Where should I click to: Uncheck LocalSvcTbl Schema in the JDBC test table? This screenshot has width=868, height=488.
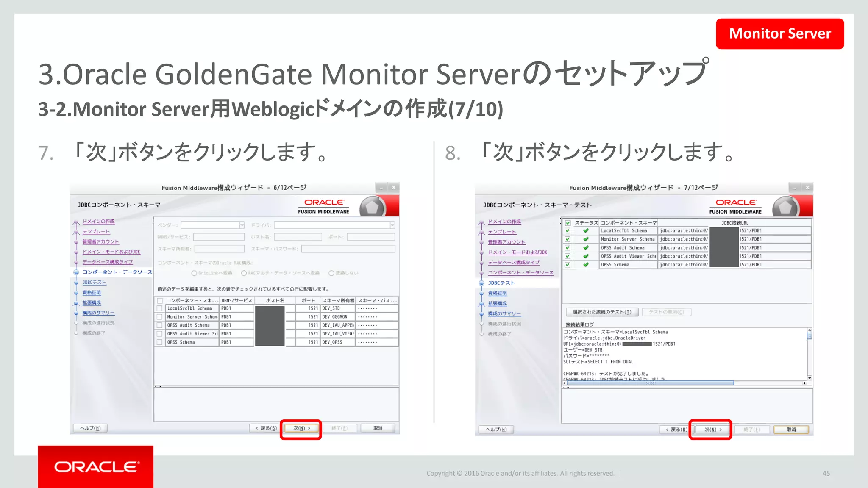568,231
